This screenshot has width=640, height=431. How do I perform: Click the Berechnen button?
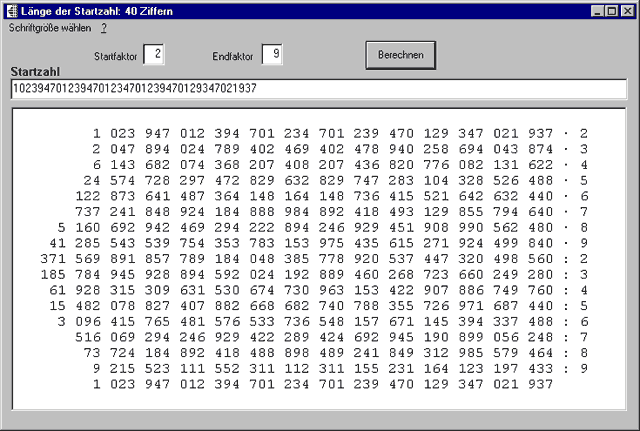(x=400, y=55)
